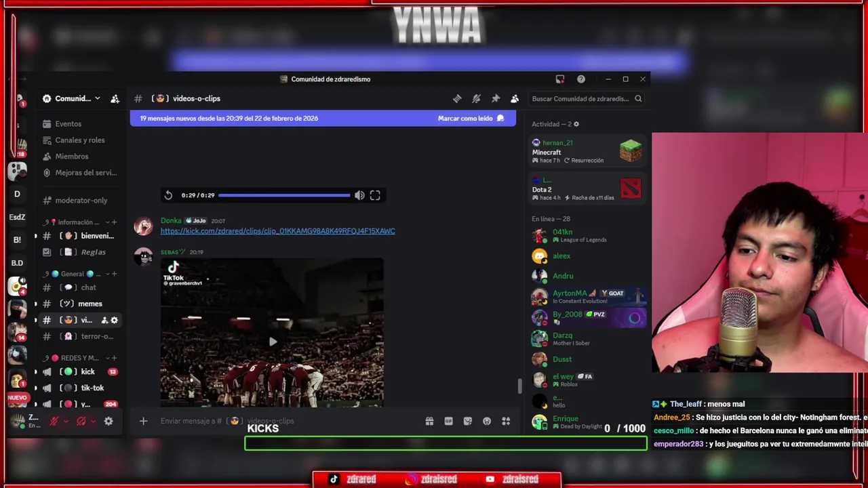Open notification settings (muted bell icon)
This screenshot has height=488, width=868.
[476, 98]
